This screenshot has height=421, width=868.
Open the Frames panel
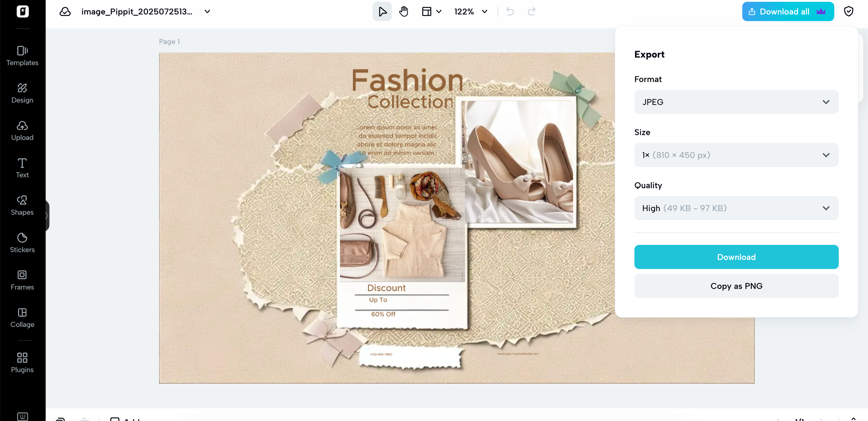tap(22, 280)
